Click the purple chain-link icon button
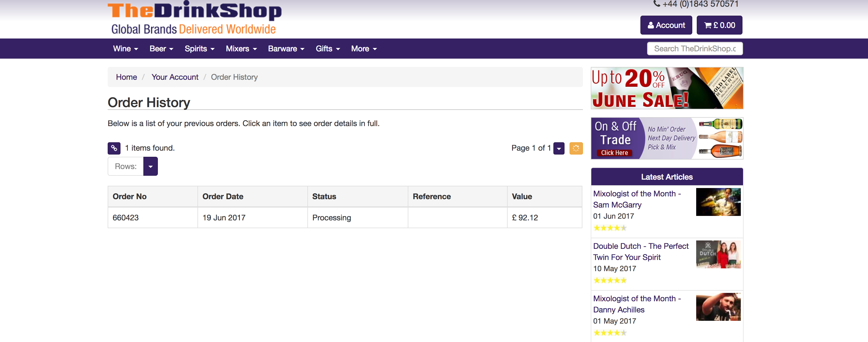 click(114, 148)
